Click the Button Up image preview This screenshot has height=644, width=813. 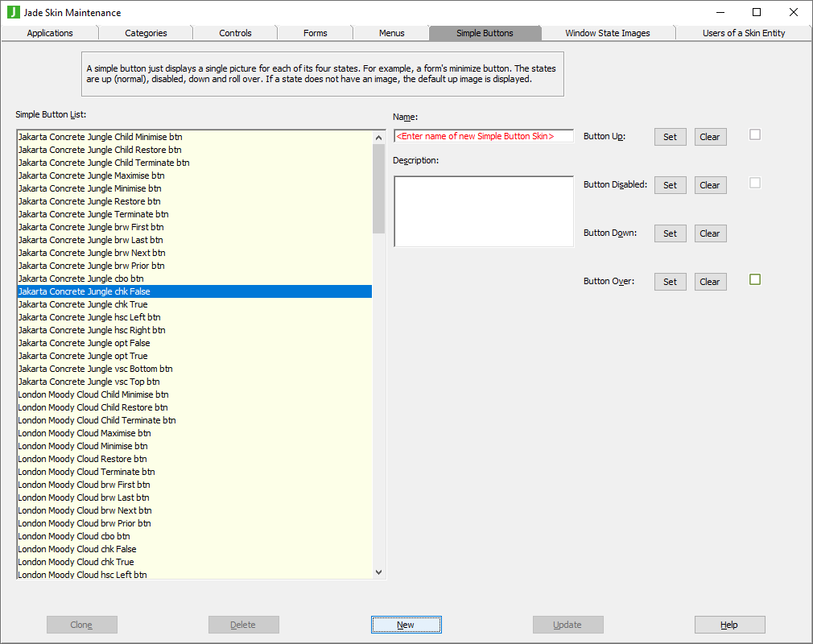tap(755, 134)
